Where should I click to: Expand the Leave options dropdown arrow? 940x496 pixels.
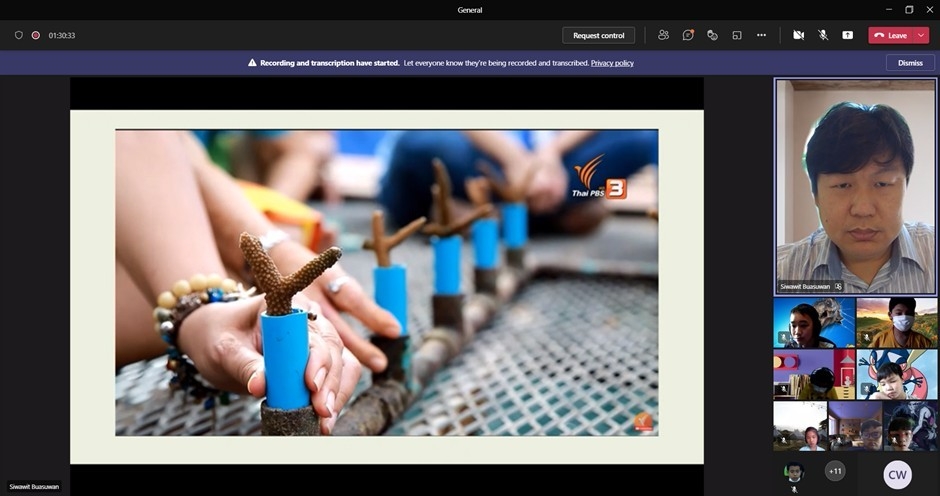pyautogui.click(x=921, y=35)
